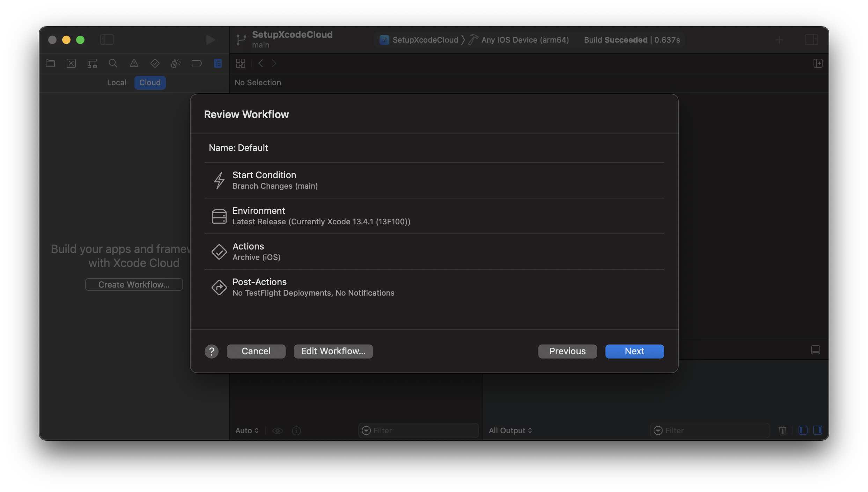This screenshot has width=868, height=492.
Task: Open the Symbol navigator icon
Action: [x=92, y=63]
